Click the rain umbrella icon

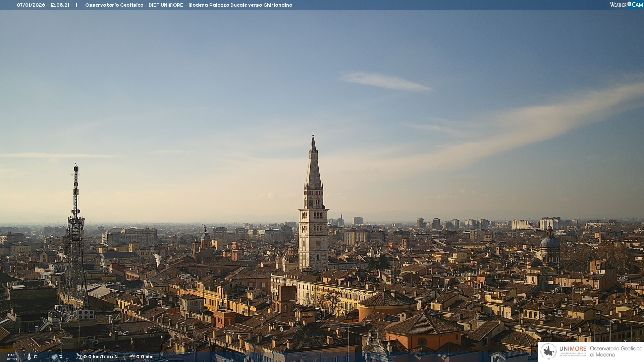(x=132, y=357)
